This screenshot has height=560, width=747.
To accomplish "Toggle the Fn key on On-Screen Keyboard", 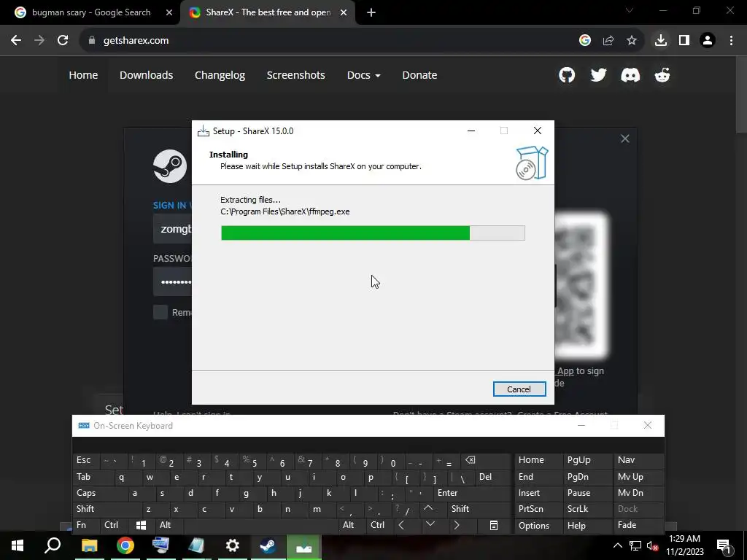I will (x=86, y=525).
